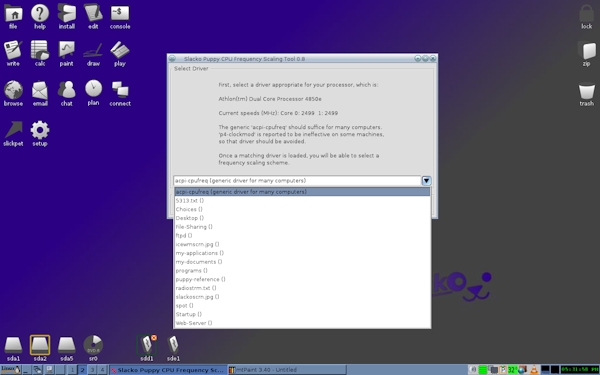
Task: Select 'spot ()' list entry
Action: tap(302, 306)
